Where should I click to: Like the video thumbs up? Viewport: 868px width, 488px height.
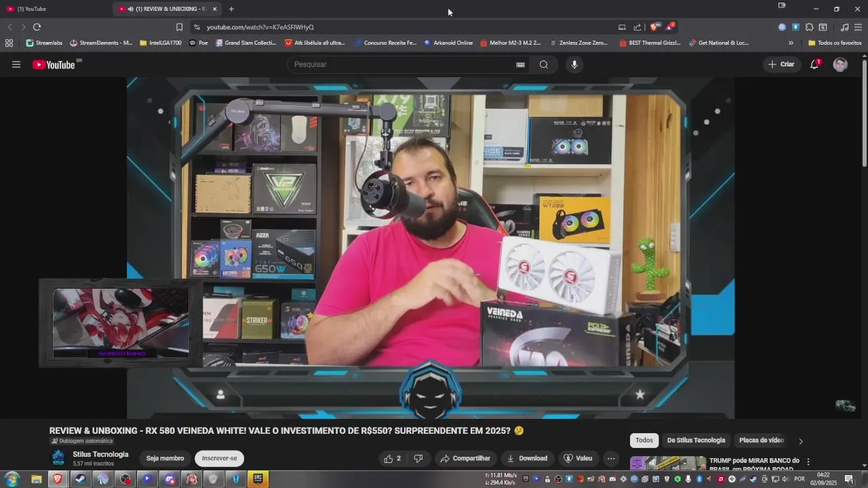point(392,459)
